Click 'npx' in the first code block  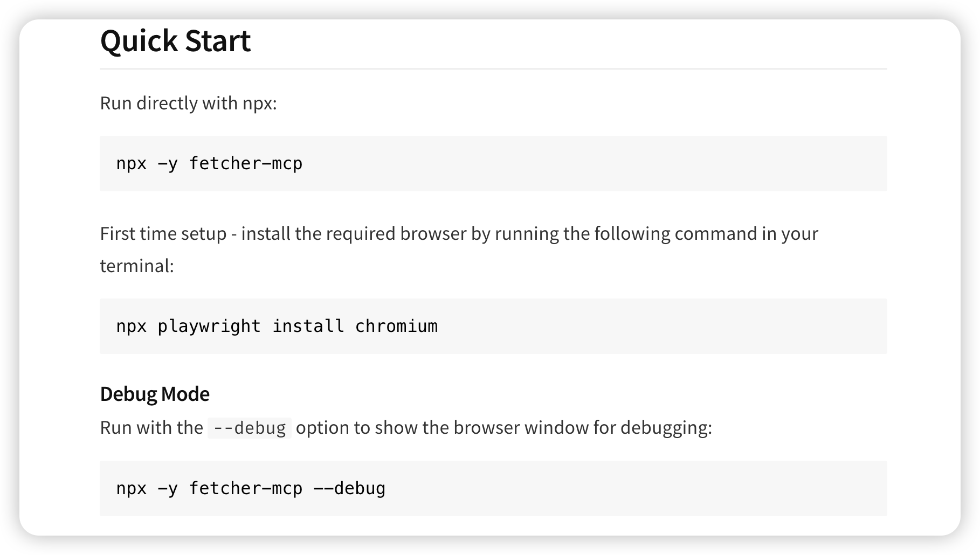[132, 164]
